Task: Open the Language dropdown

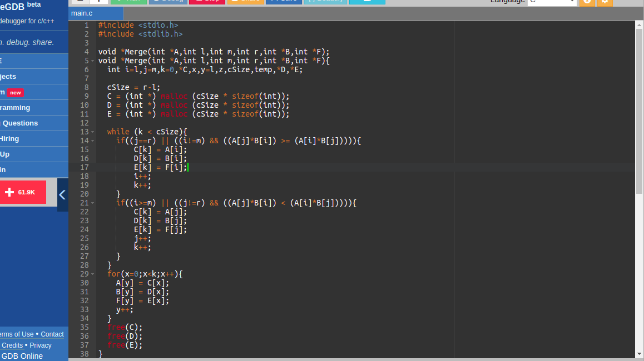Action: pos(552,2)
